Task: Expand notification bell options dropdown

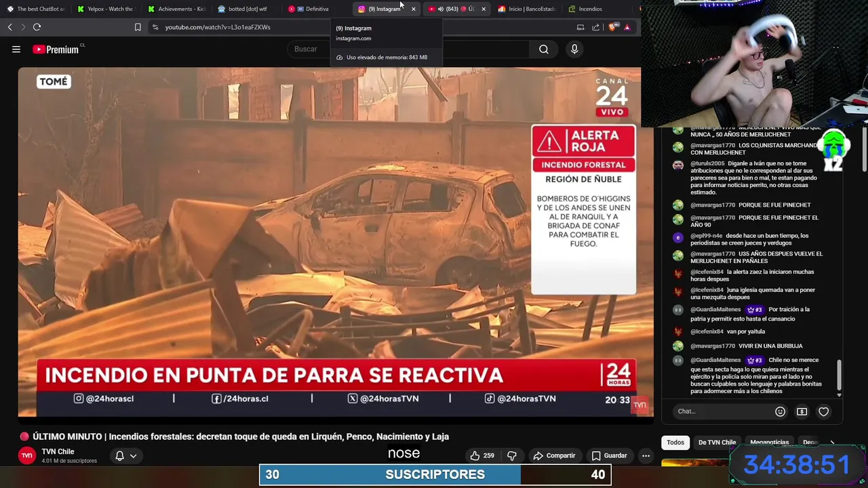Action: click(134, 456)
